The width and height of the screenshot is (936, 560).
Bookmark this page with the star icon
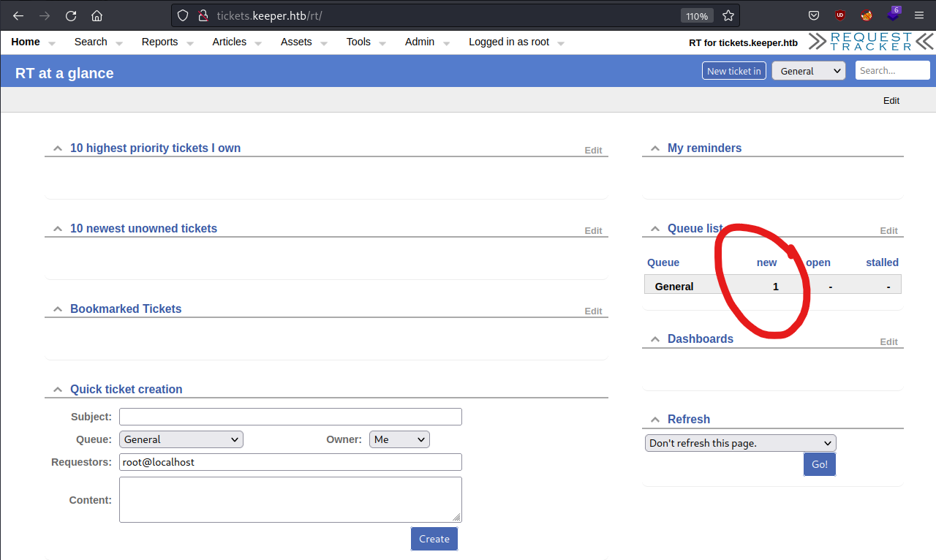click(x=728, y=15)
